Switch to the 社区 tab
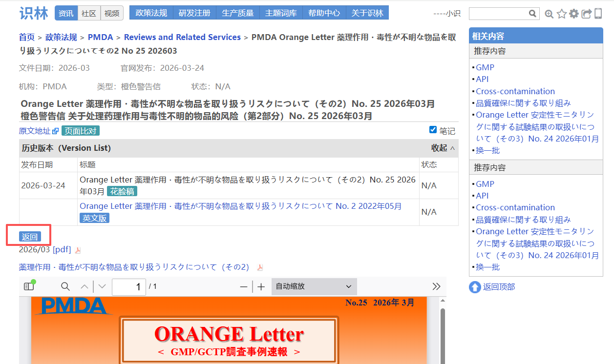614x364 pixels. (89, 13)
